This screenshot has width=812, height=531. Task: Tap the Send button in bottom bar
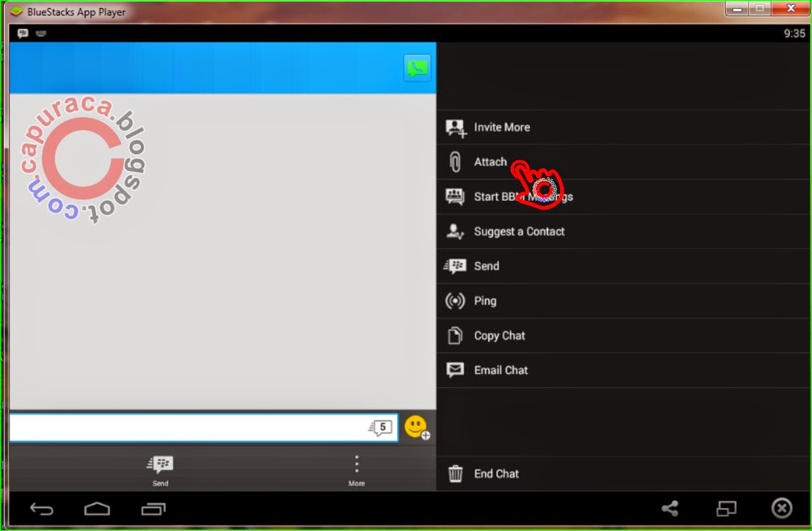click(x=160, y=470)
